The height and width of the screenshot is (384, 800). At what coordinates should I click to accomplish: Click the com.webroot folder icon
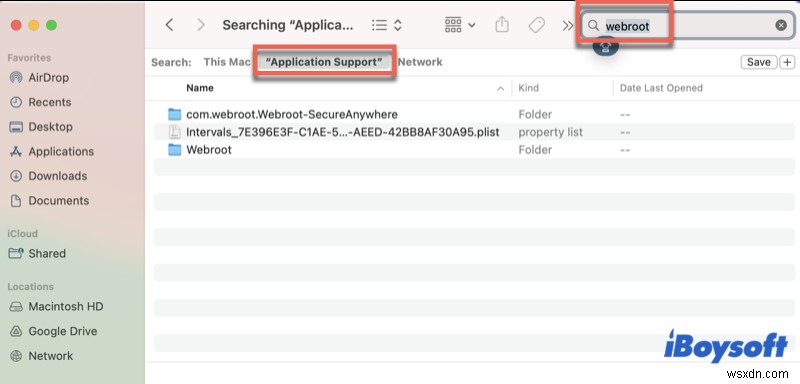point(175,114)
